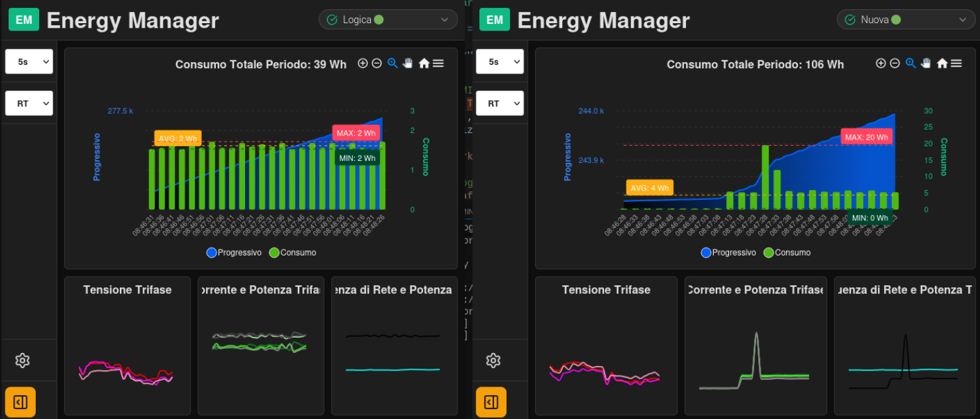Open the Logica device dropdown
The image size is (980, 419).
(x=388, y=20)
